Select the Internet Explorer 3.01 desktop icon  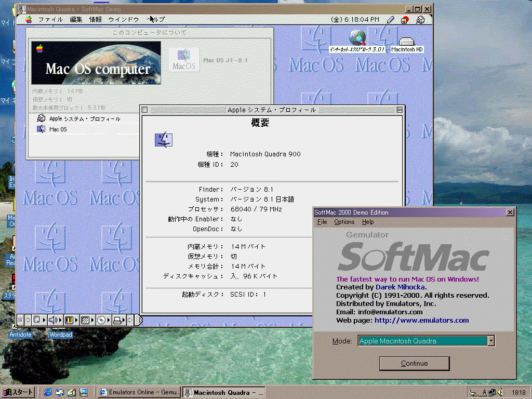click(357, 42)
